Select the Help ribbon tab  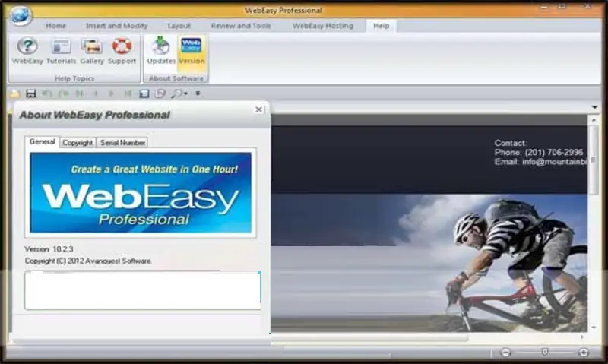click(x=382, y=26)
